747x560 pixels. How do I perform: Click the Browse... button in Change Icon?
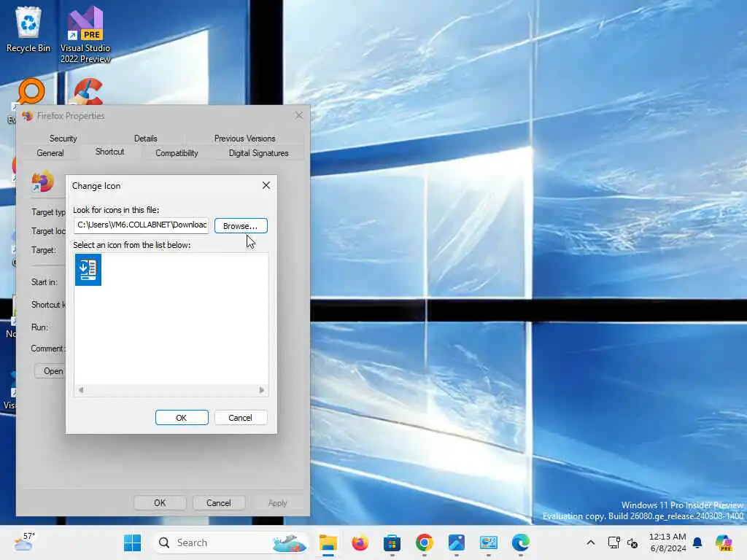pos(241,226)
